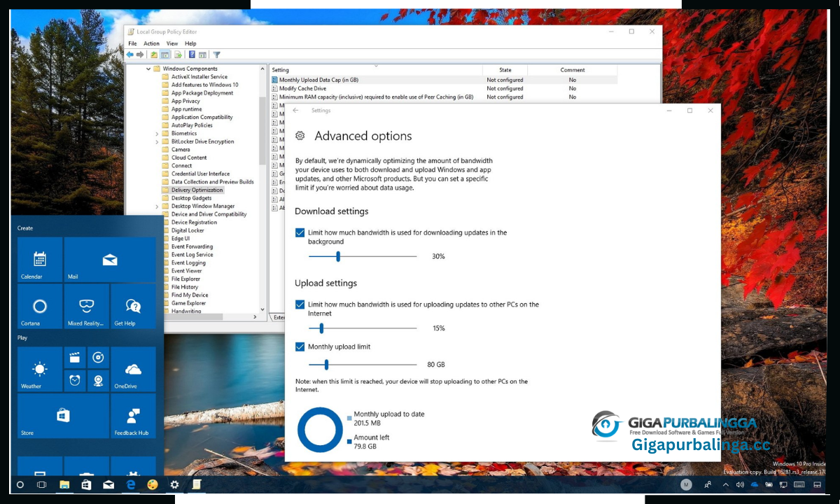Collapse the Windows Components tree node
This screenshot has height=504, width=840.
(x=148, y=69)
